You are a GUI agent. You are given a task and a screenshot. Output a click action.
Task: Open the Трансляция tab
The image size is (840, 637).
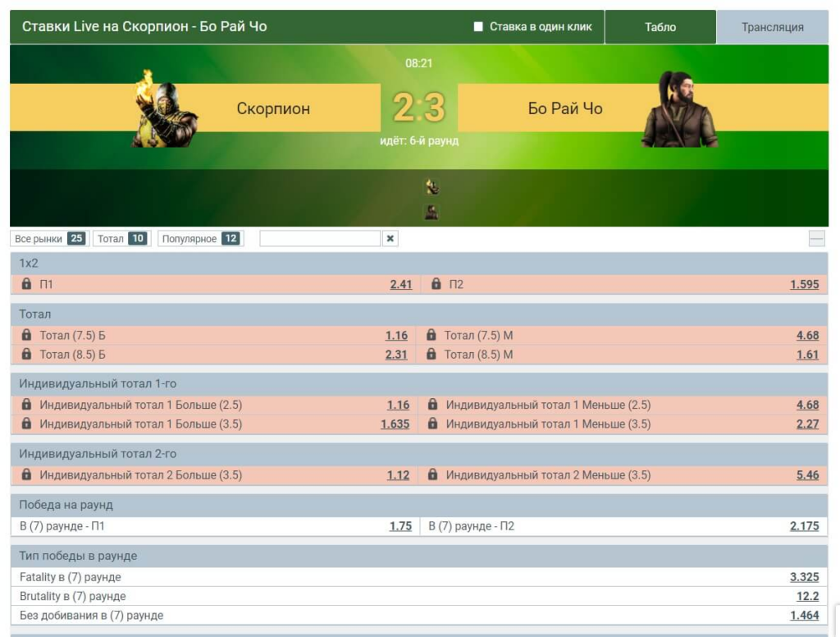(x=772, y=27)
